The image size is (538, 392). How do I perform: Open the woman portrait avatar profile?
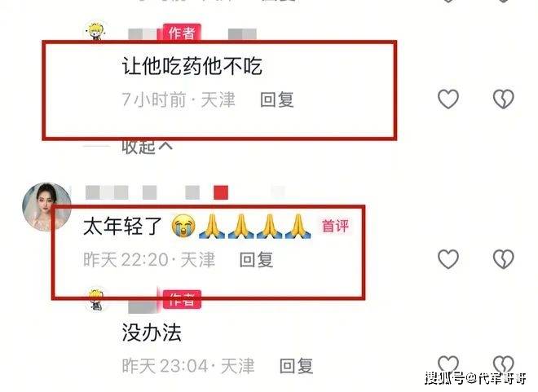pyautogui.click(x=46, y=207)
